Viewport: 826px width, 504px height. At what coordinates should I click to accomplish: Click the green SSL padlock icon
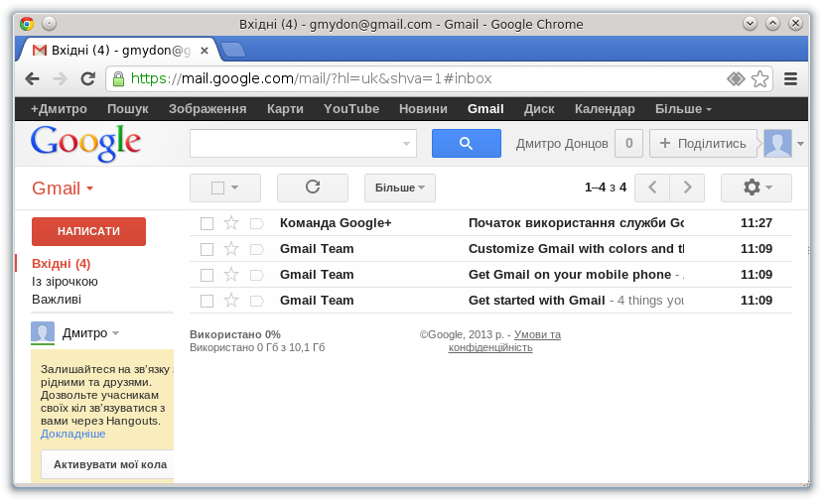click(x=118, y=79)
